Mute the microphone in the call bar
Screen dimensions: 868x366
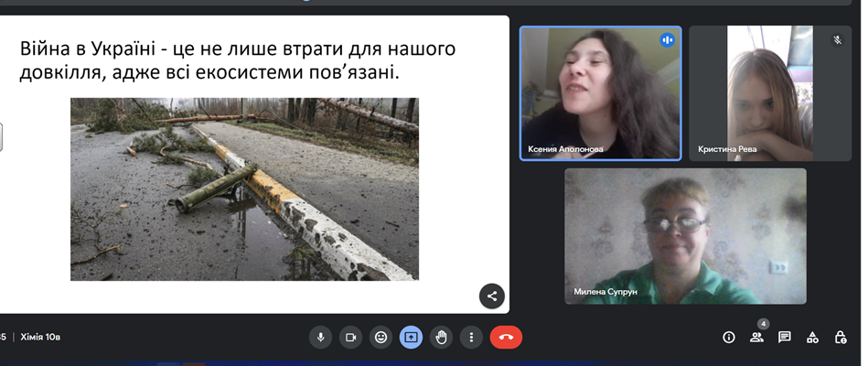(320, 338)
